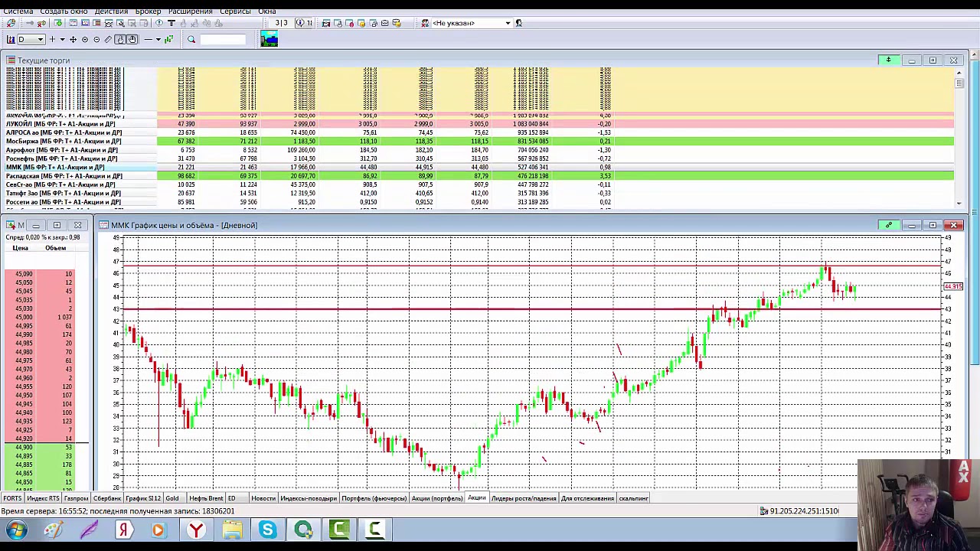Switch to the Сбербанк tab

[107, 498]
